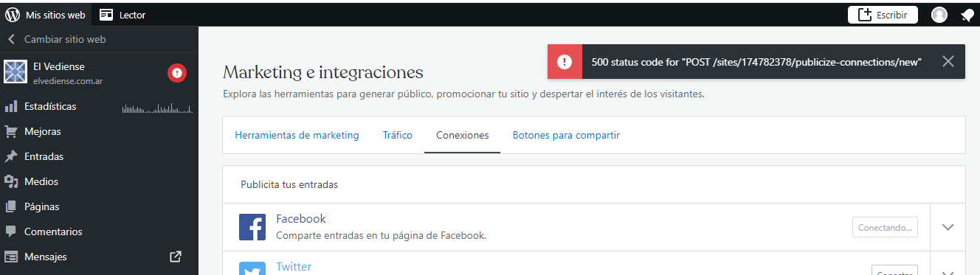Viewport: 980px width, 275px height.
Task: Dismiss the 500 status error notice
Action: pos(948,62)
